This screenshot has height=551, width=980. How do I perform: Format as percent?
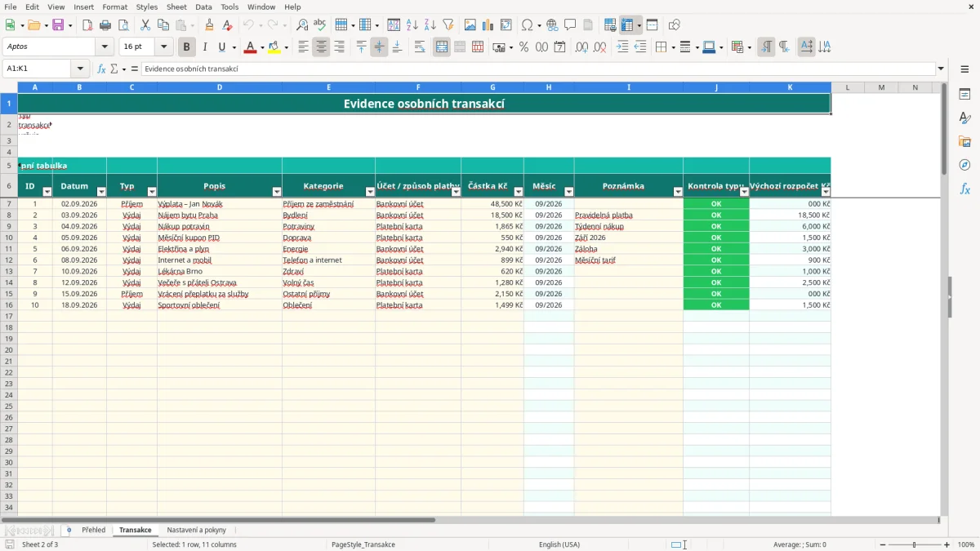(523, 47)
